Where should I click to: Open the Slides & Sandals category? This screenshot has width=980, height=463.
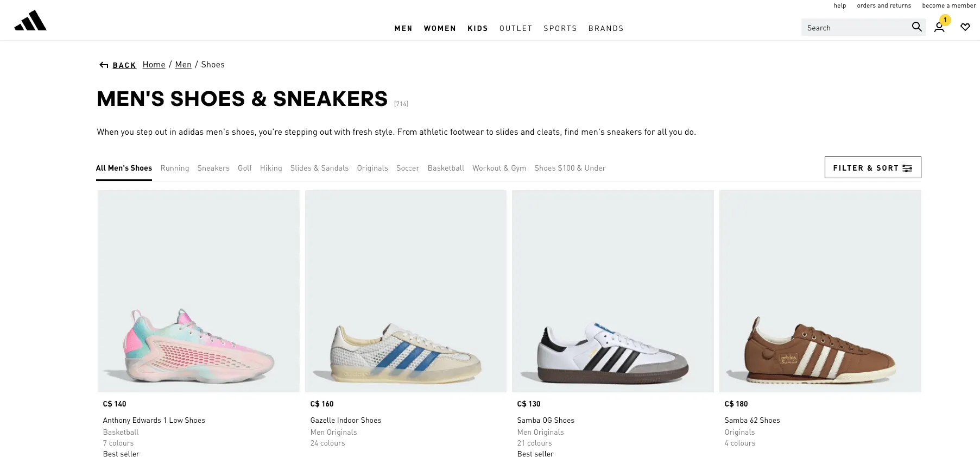point(319,168)
